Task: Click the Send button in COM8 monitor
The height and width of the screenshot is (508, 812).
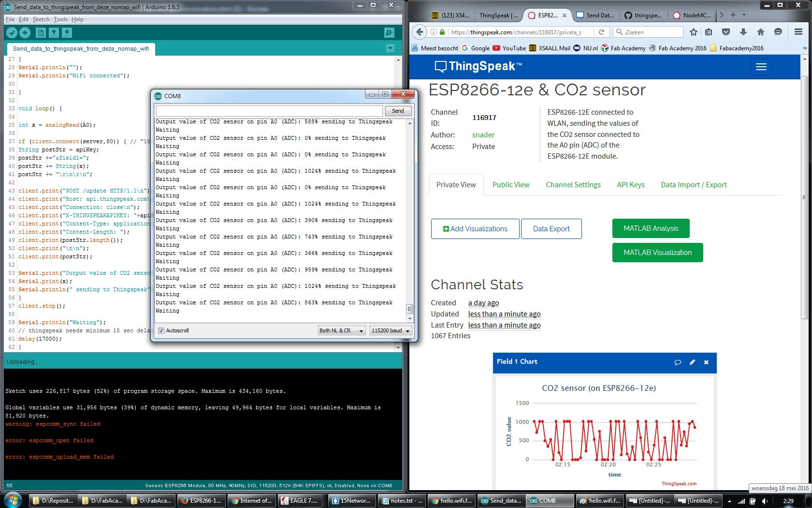Action: 398,111
